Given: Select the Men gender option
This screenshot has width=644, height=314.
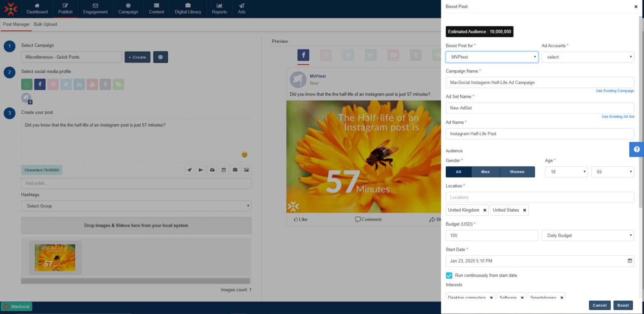Looking at the screenshot, I should click(486, 172).
